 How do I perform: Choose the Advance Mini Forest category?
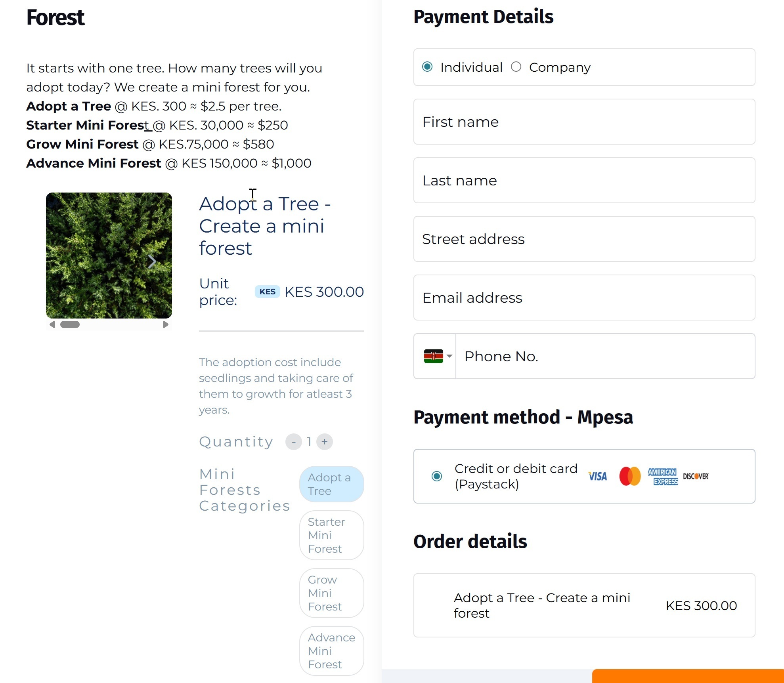point(331,651)
